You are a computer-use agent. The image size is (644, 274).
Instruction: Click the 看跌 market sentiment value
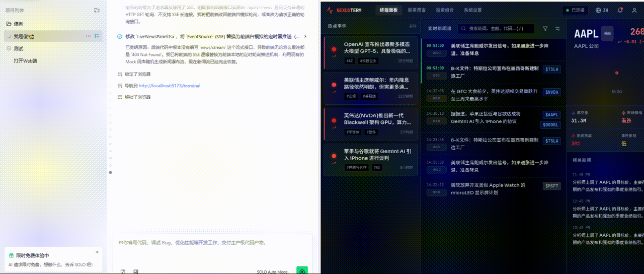click(626, 121)
